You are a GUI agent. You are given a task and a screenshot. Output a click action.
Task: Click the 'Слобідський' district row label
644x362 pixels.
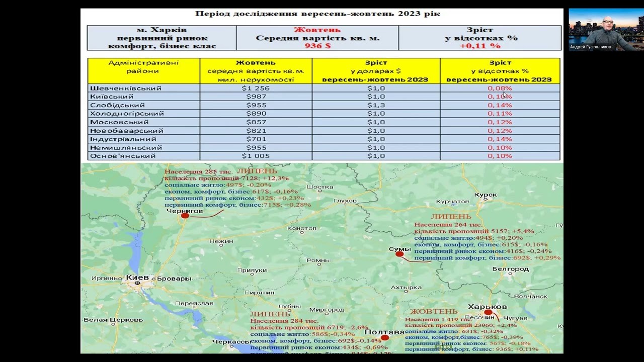point(117,105)
